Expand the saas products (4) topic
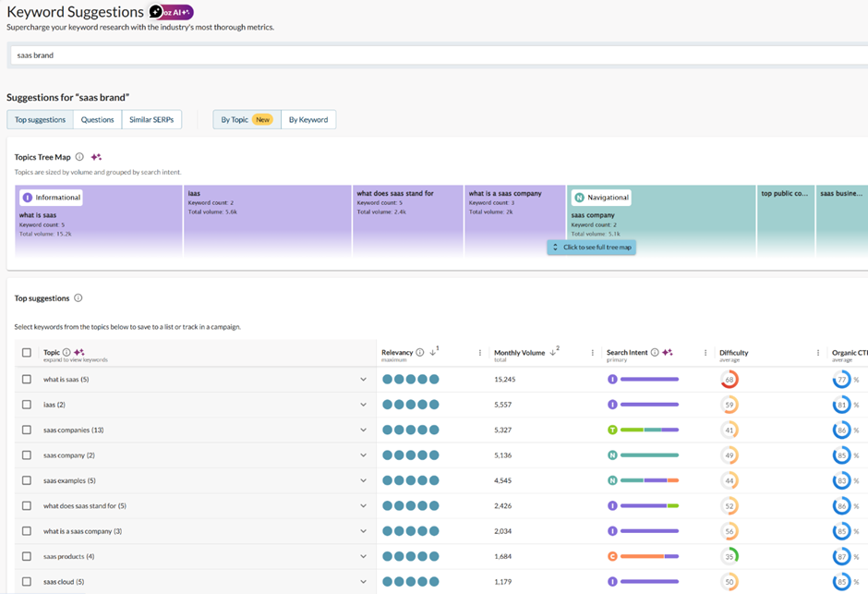Viewport: 868px width, 594px height. [x=363, y=556]
